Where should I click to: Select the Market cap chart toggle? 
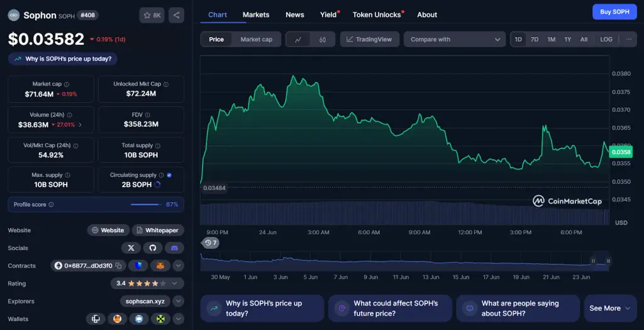[257, 40]
